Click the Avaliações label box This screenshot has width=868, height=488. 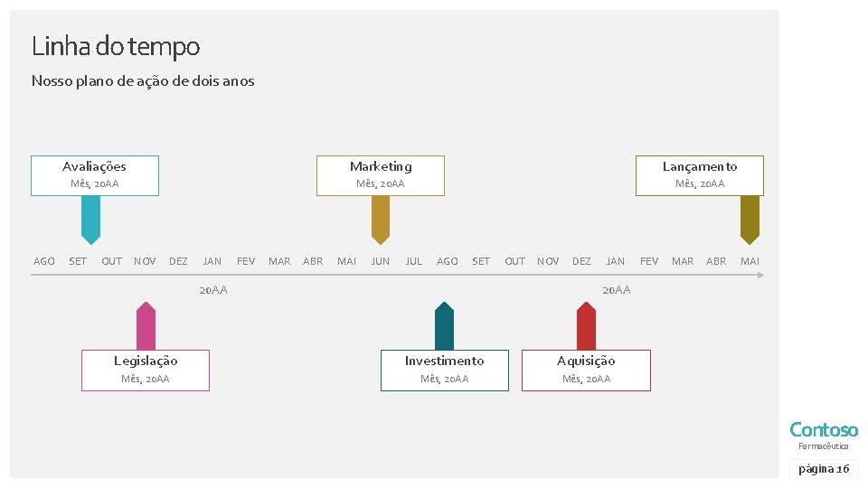pos(95,175)
